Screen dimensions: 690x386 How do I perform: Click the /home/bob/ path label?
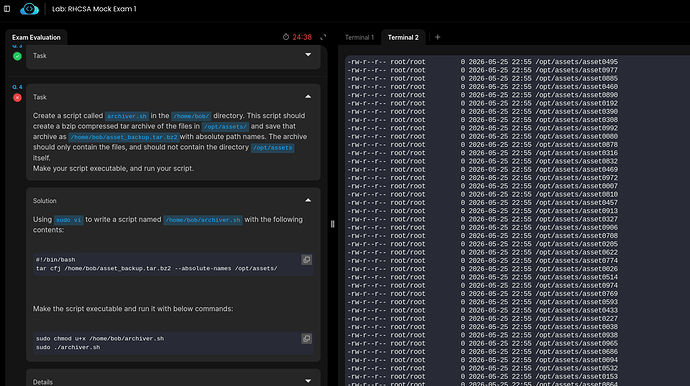click(x=191, y=116)
